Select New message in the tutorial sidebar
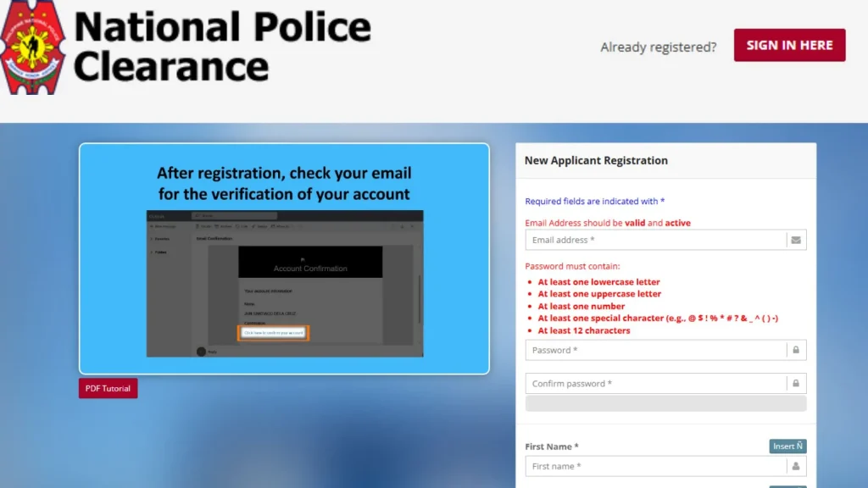Viewport: 868px width, 488px height. [163, 226]
